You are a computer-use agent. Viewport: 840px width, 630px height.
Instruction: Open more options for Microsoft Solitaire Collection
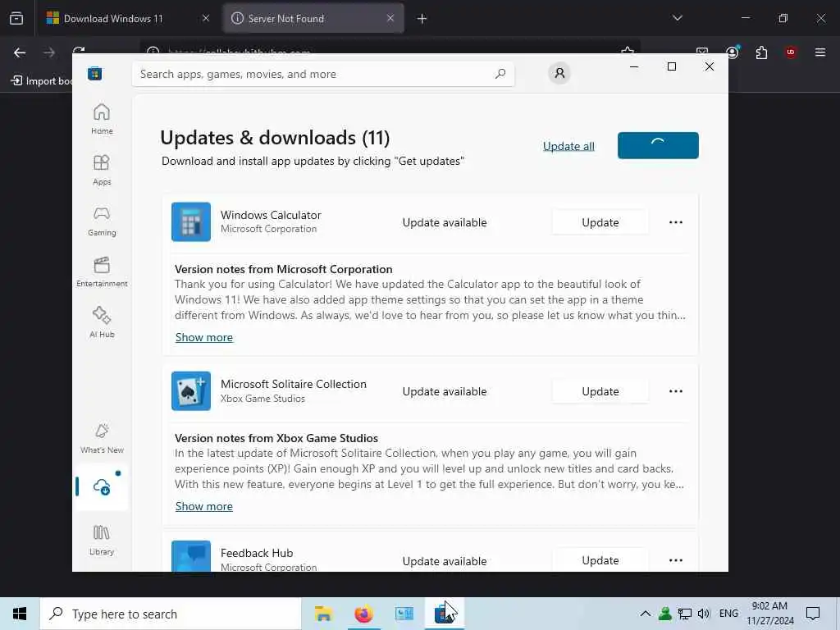676,391
